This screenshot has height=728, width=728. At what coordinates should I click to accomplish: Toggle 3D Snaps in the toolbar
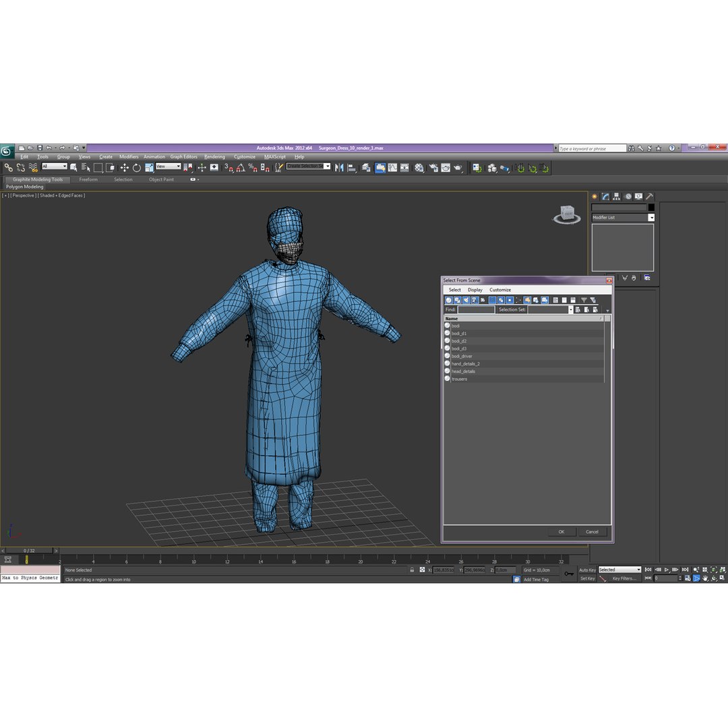pyautogui.click(x=229, y=168)
